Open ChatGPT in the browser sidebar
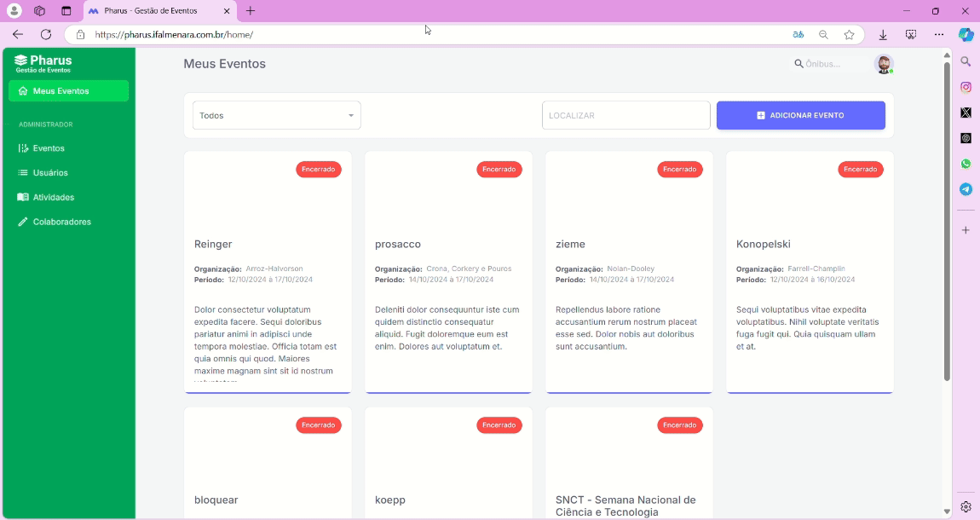Screen dimensions: 980x520 point(966,138)
